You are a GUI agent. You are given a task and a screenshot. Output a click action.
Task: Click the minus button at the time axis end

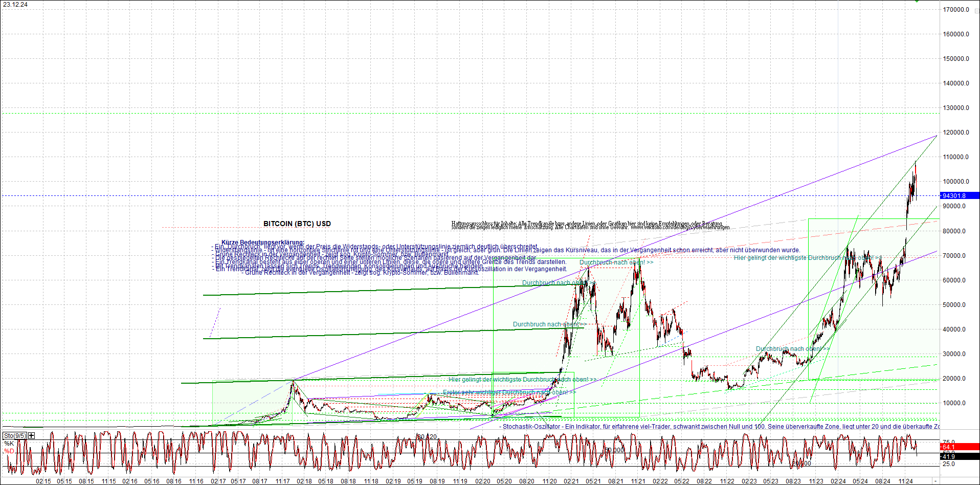tap(936, 481)
